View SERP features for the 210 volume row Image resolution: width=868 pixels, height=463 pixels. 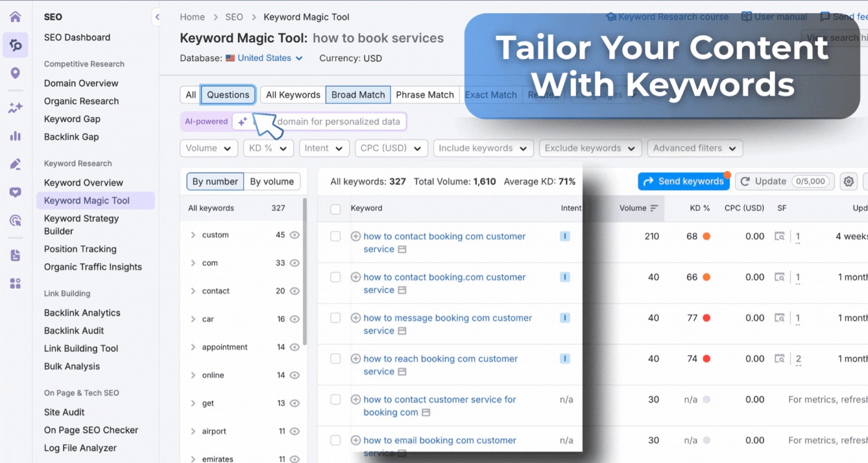pos(780,236)
